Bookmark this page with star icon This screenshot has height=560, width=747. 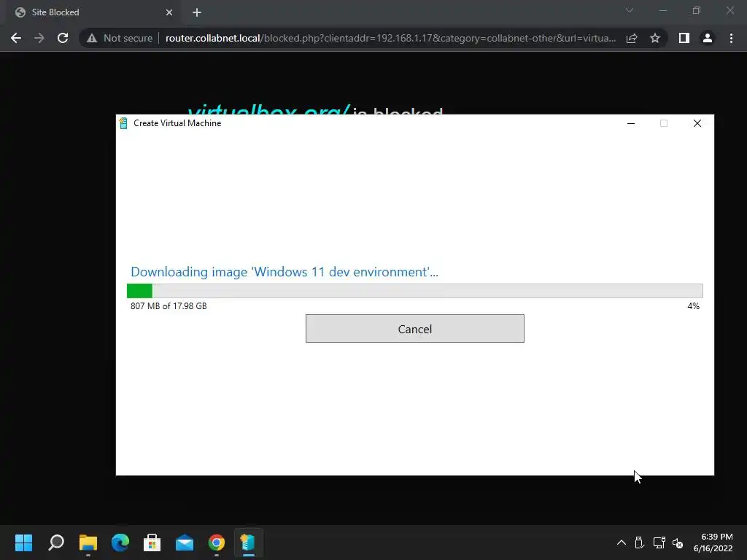(x=655, y=38)
